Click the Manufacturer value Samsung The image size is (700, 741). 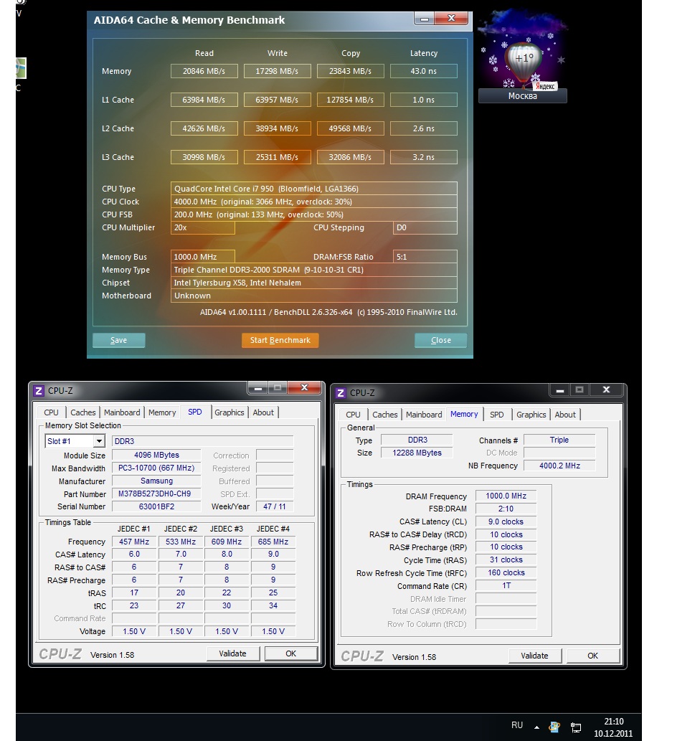tap(156, 481)
